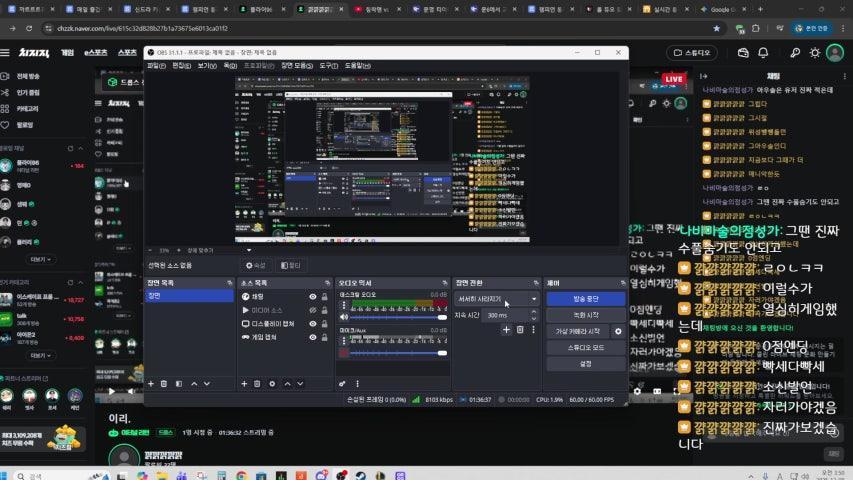Image resolution: width=853 pixels, height=480 pixels.
Task: Click the 방송 중단 stop streaming button
Action: click(585, 299)
